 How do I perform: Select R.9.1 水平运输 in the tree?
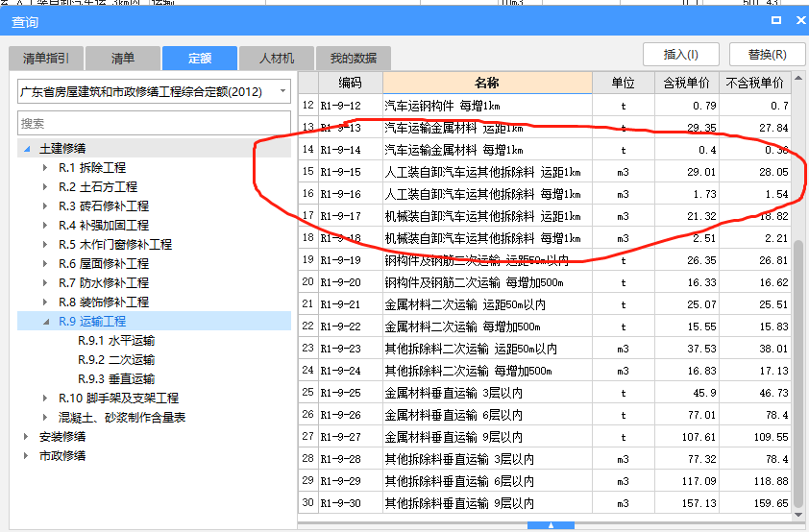click(116, 341)
